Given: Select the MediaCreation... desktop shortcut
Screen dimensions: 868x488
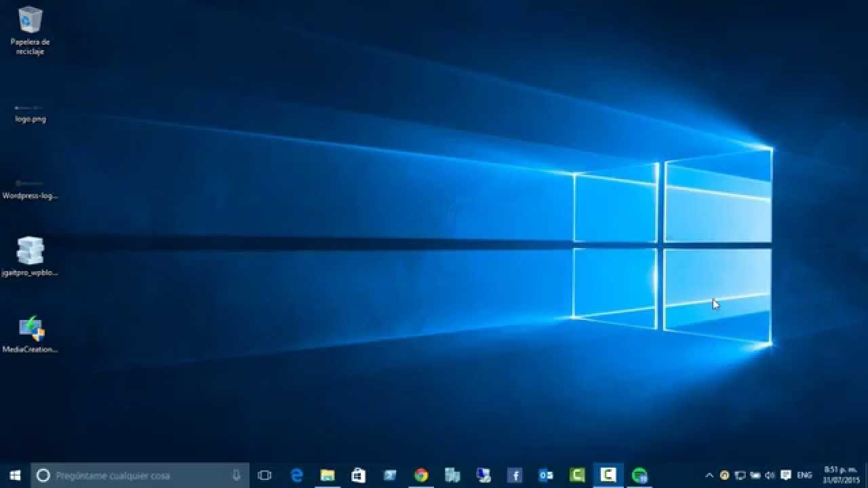Looking at the screenshot, I should [30, 334].
